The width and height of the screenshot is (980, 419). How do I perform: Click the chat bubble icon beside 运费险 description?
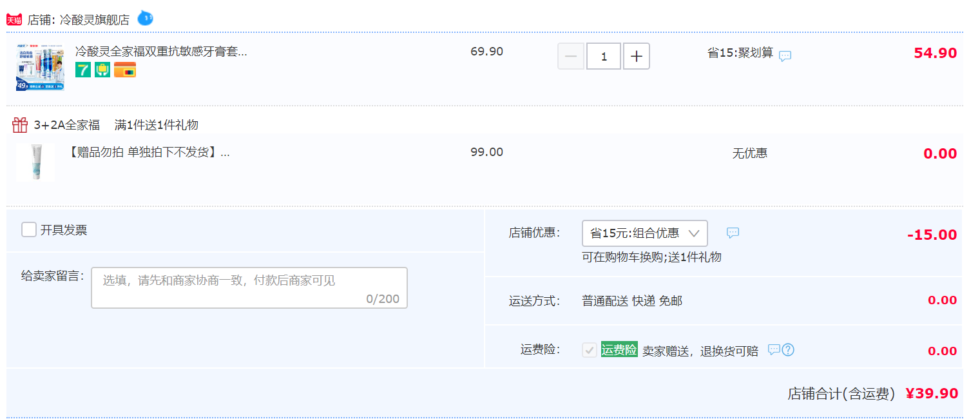click(x=774, y=349)
